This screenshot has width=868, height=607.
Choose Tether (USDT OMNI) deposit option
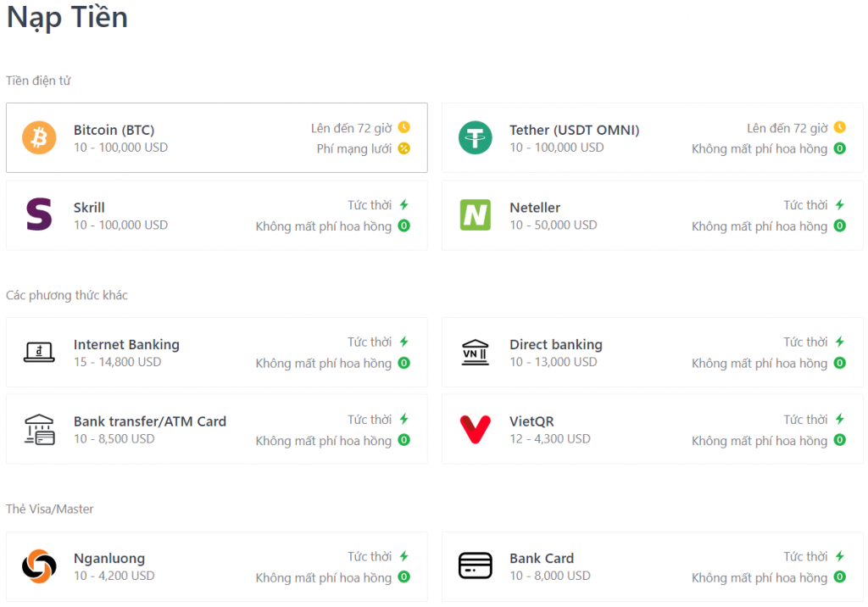tap(653, 137)
